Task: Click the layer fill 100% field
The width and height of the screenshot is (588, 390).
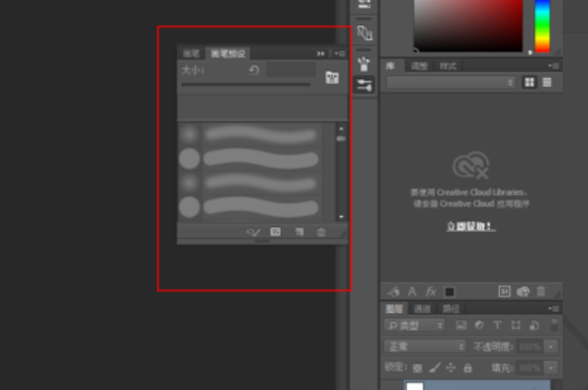Action: [530, 368]
